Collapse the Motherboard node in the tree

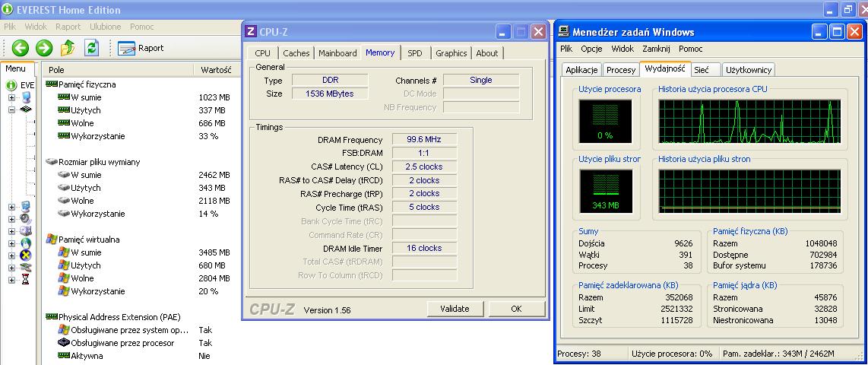click(x=11, y=109)
